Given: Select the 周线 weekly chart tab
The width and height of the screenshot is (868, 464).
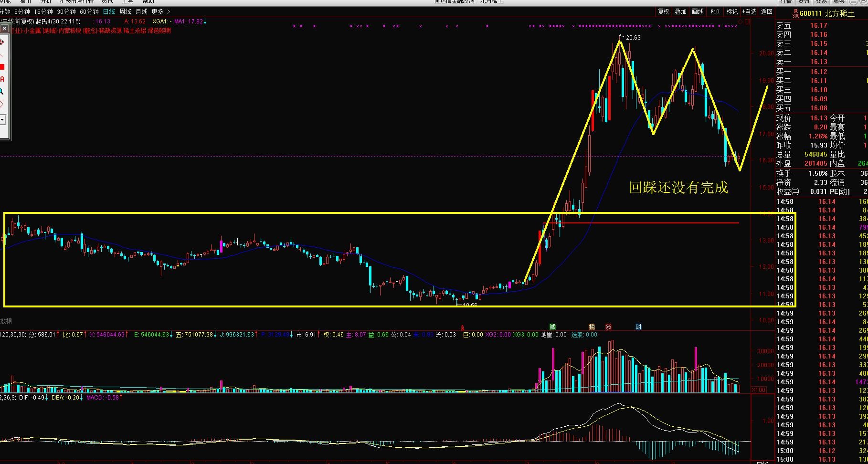Looking at the screenshot, I should click(125, 11).
